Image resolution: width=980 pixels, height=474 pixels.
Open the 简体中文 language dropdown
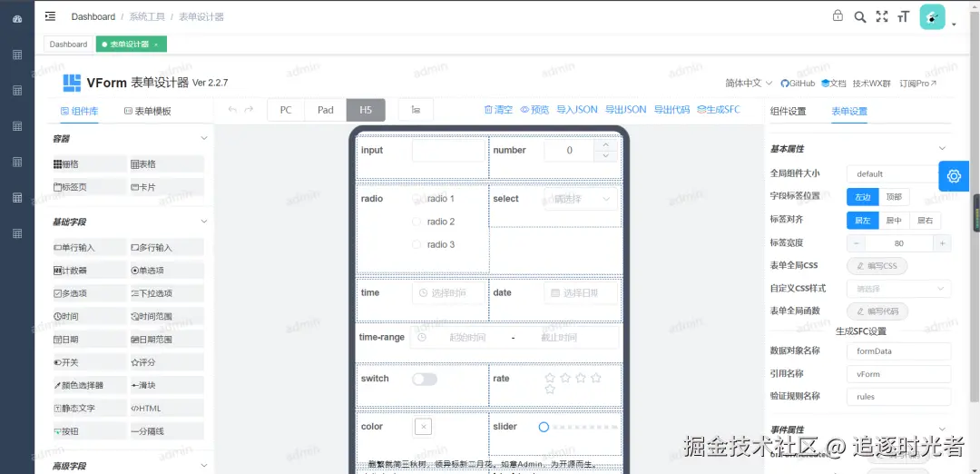pyautogui.click(x=749, y=84)
